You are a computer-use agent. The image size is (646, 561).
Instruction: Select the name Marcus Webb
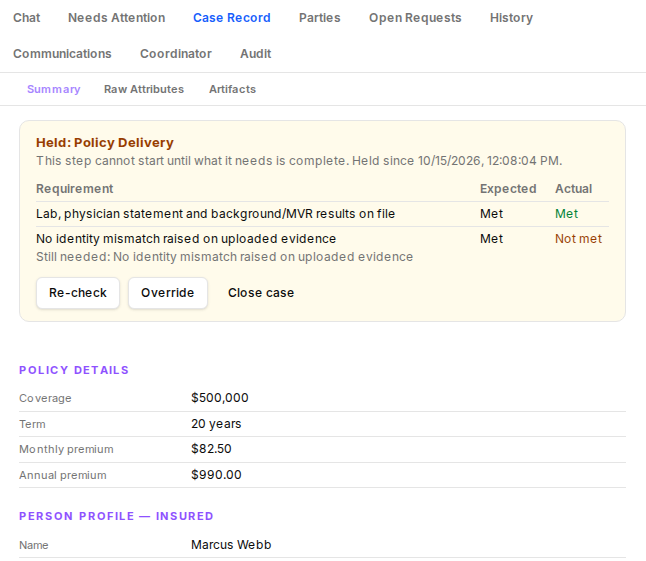pos(231,545)
